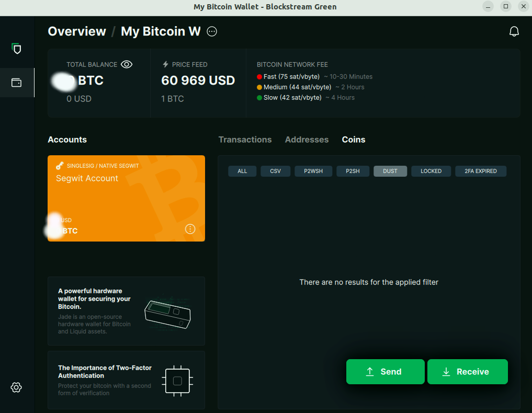
Task: Click My Bitcoin W wallet title
Action: click(x=161, y=31)
